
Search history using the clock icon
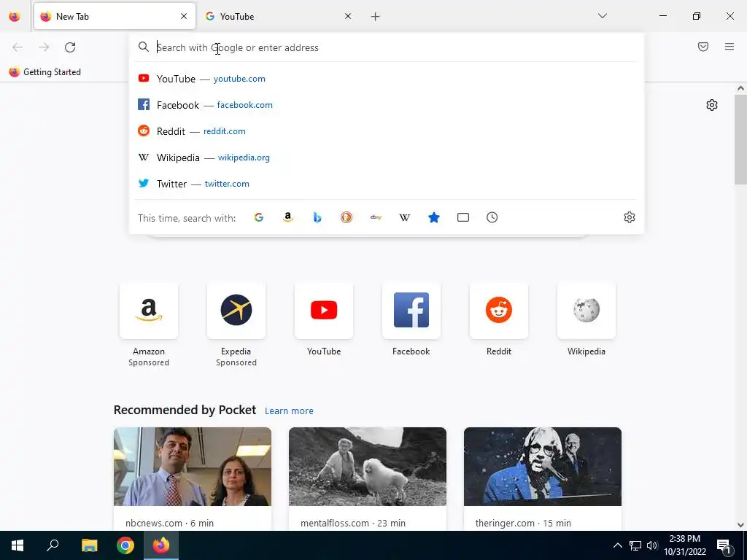[492, 217]
